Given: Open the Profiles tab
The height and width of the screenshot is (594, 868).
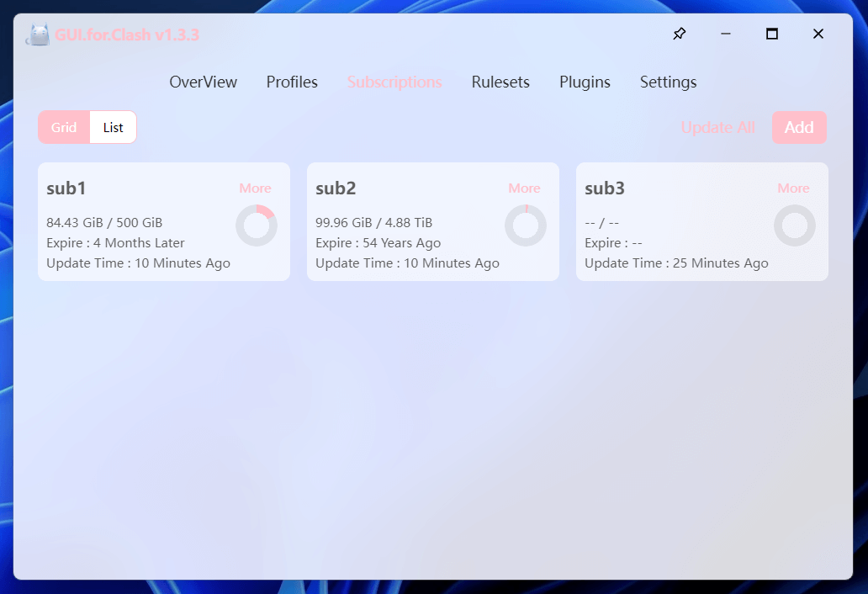Looking at the screenshot, I should coord(292,82).
